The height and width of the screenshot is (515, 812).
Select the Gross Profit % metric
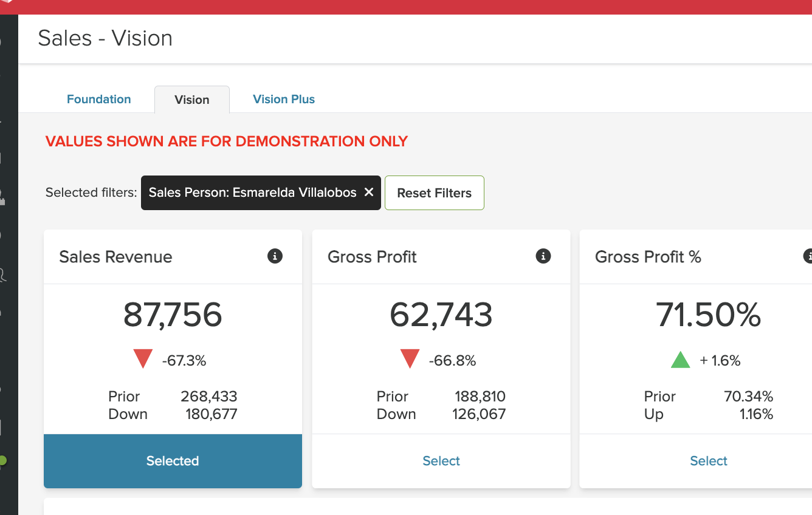click(x=708, y=461)
